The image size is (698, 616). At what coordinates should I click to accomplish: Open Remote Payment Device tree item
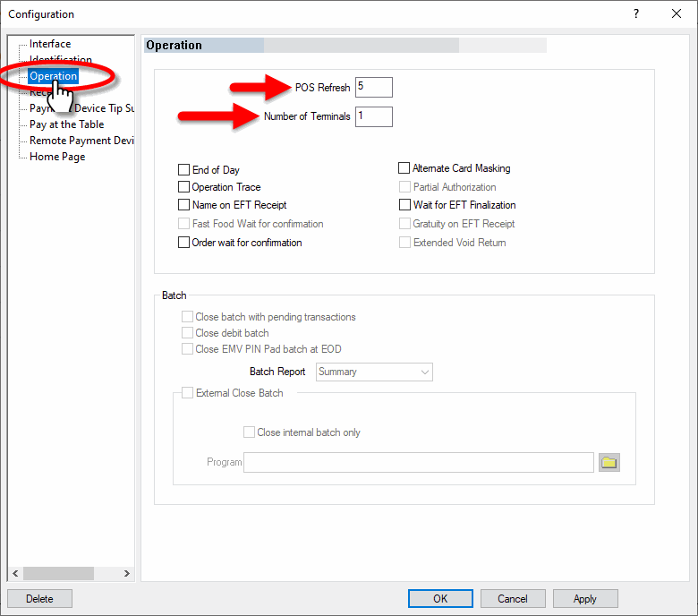(x=81, y=141)
